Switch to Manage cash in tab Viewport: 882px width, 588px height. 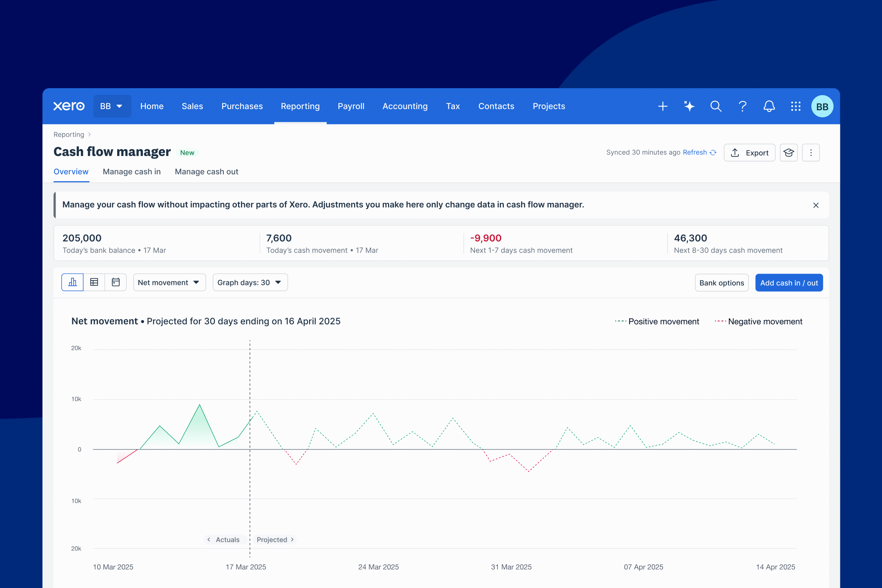click(132, 172)
